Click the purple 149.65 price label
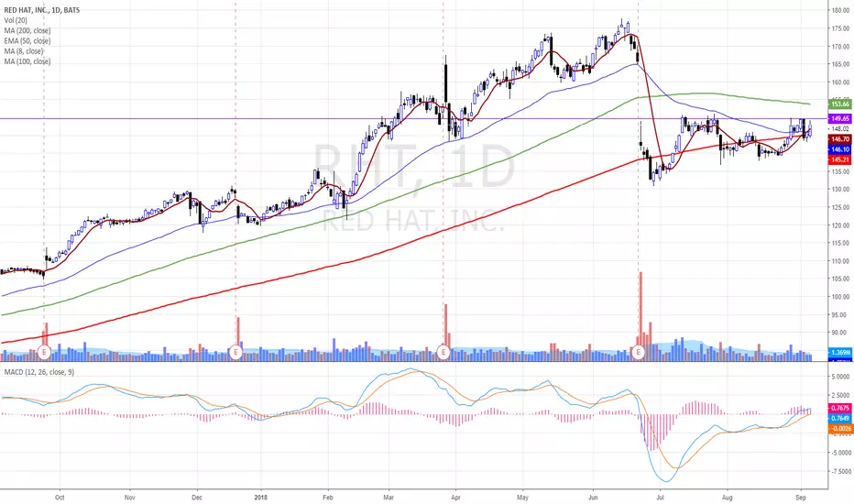Image resolution: width=854 pixels, height=504 pixels. (x=840, y=118)
